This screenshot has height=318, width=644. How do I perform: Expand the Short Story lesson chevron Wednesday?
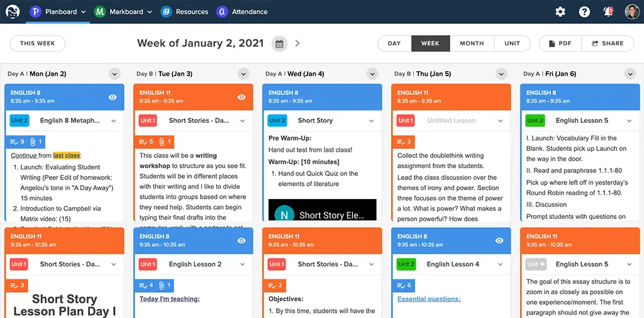(371, 121)
